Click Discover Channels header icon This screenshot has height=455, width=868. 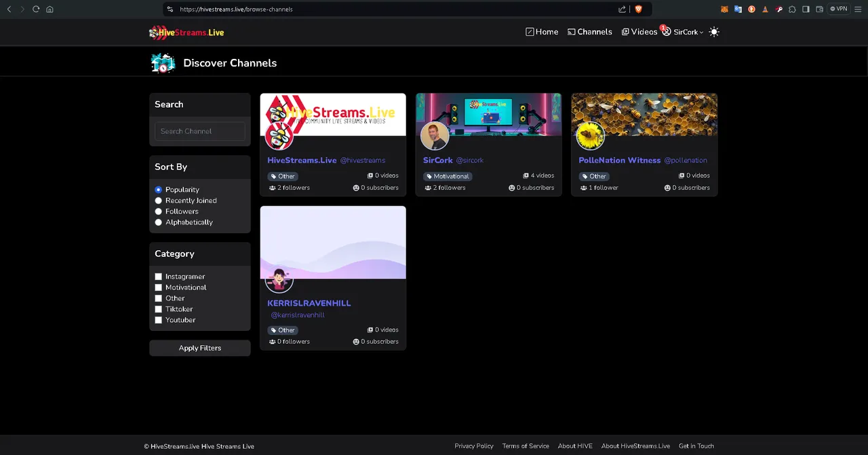163,63
